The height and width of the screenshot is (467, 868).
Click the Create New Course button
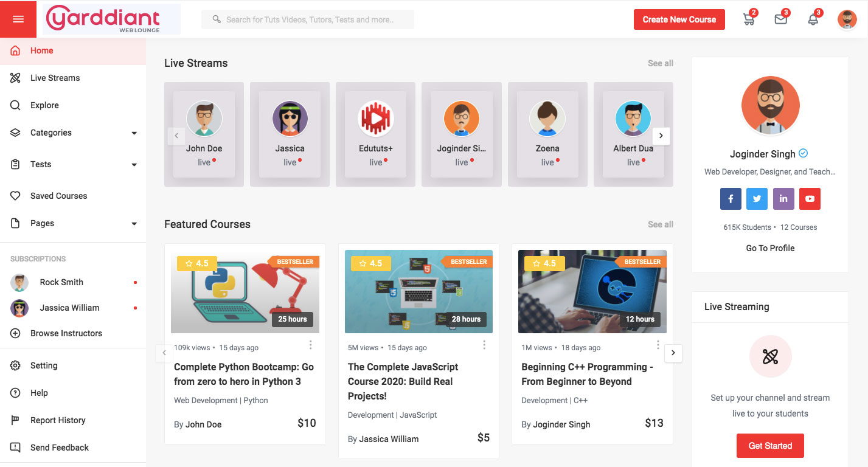[x=679, y=19]
